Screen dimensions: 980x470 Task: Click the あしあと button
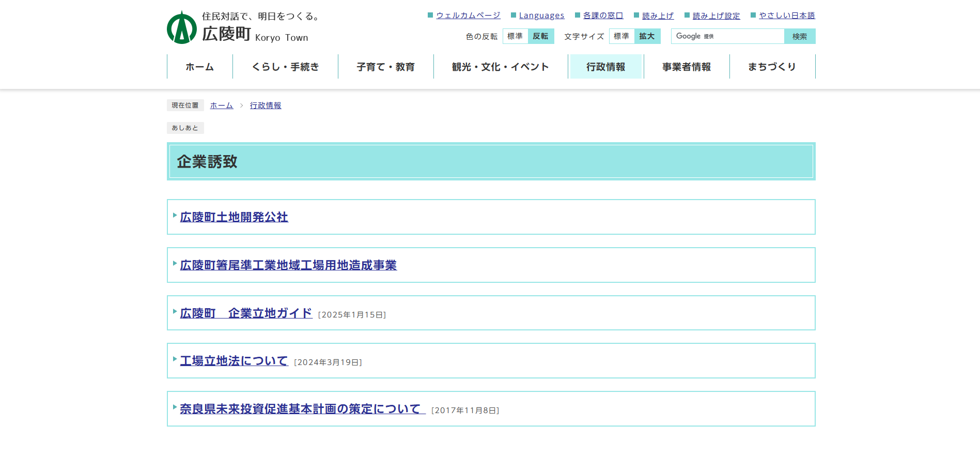[185, 128]
